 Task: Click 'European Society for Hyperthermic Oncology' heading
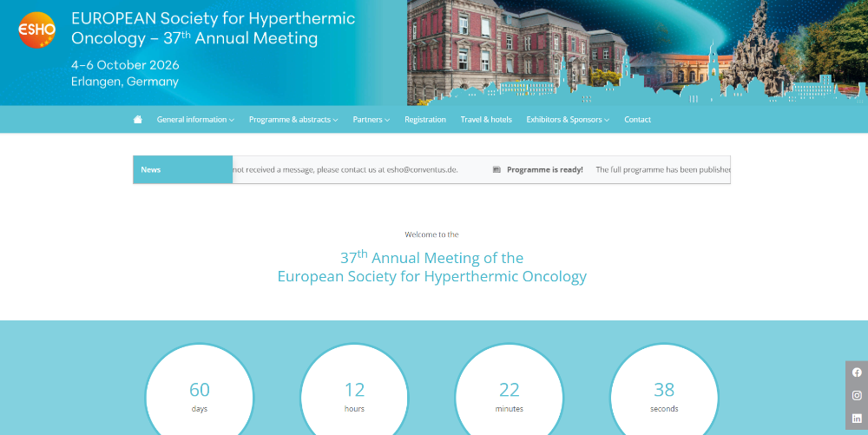pos(431,276)
